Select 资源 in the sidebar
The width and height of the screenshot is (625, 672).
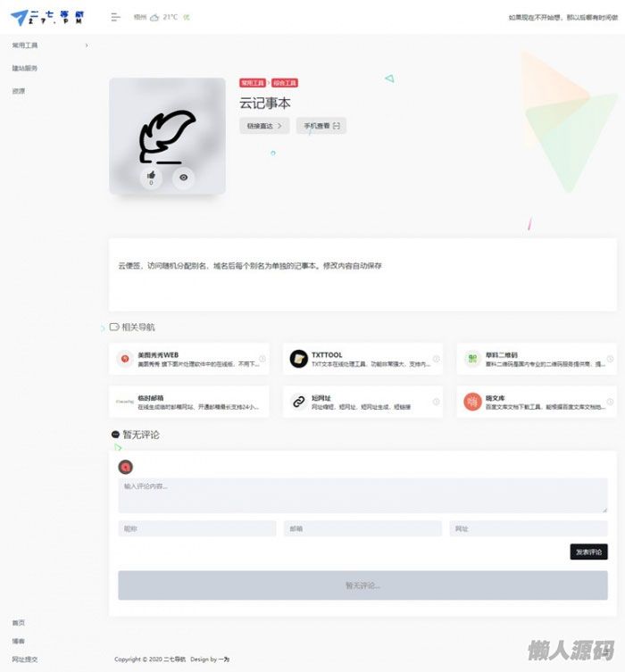click(x=19, y=91)
